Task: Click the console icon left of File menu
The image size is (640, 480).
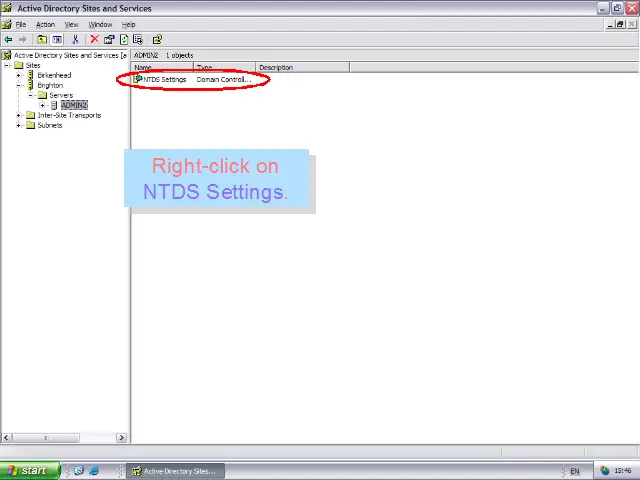Action: (x=7, y=24)
